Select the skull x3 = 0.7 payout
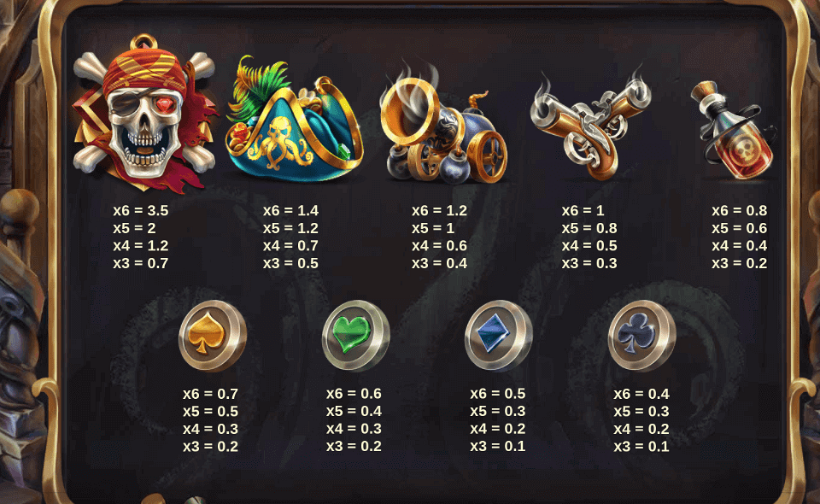This screenshot has height=504, width=820. tap(141, 263)
